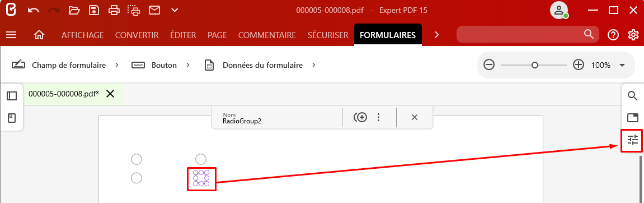
Task: Open a file with the folder icon
Action: click(x=74, y=10)
